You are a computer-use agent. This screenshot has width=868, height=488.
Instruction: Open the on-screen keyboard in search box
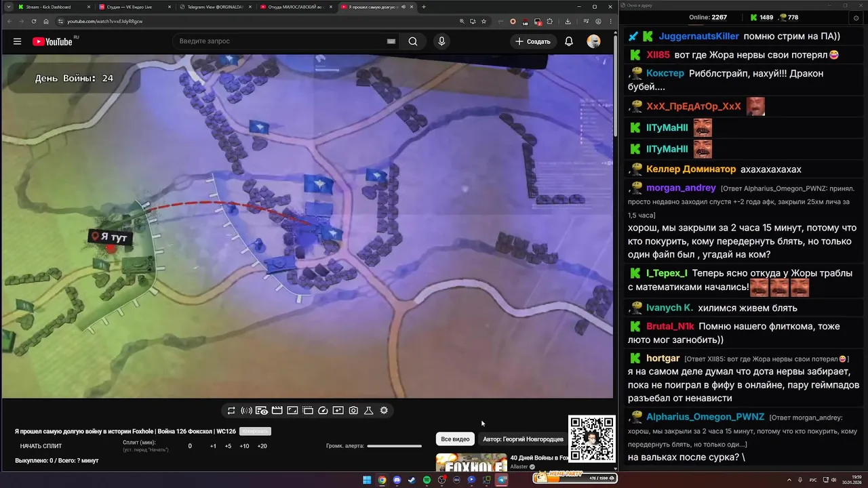(x=391, y=41)
